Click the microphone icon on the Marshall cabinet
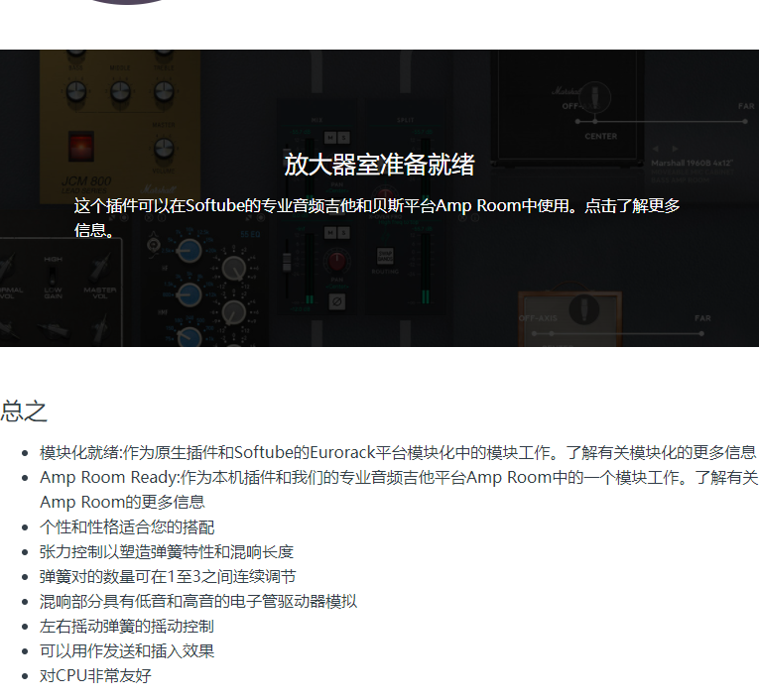759x700 pixels. pos(595,97)
